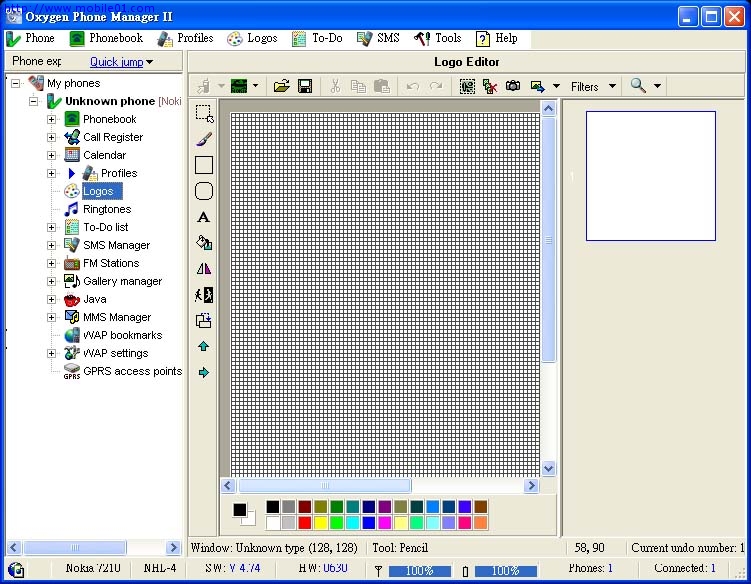Viewport: 751px width, 584px height.
Task: Pick the black palette swatch
Action: (273, 507)
